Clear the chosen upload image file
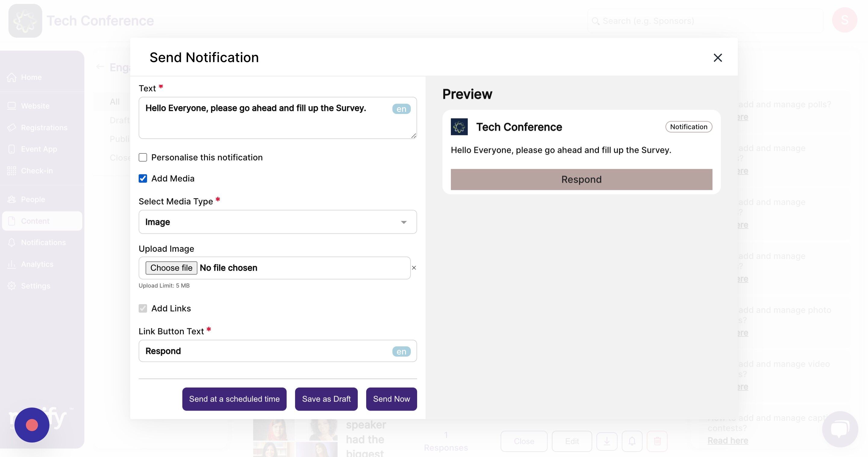Screen dimensions: 868x457 414,268
